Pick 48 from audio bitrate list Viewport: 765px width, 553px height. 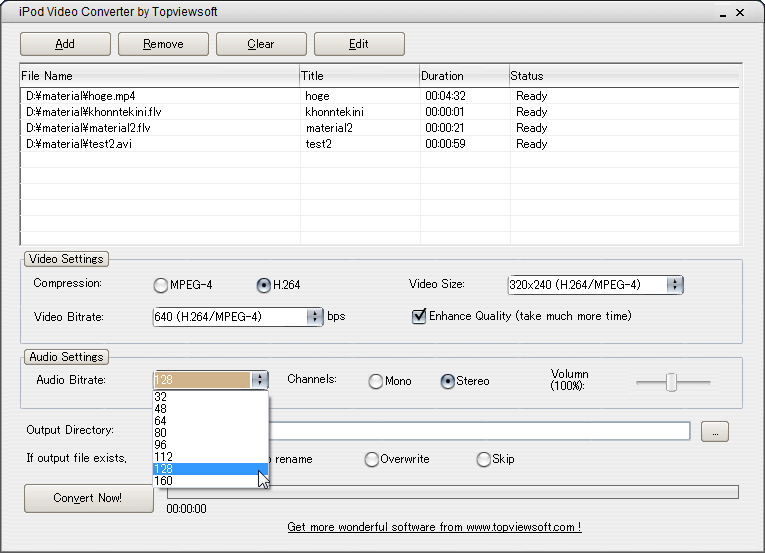(x=211, y=409)
